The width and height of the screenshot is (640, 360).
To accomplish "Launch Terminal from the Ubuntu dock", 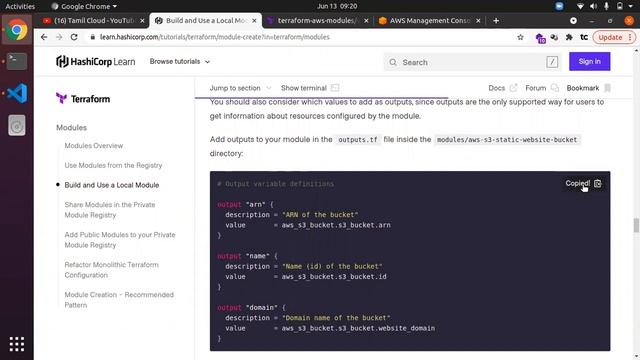I will point(17,61).
